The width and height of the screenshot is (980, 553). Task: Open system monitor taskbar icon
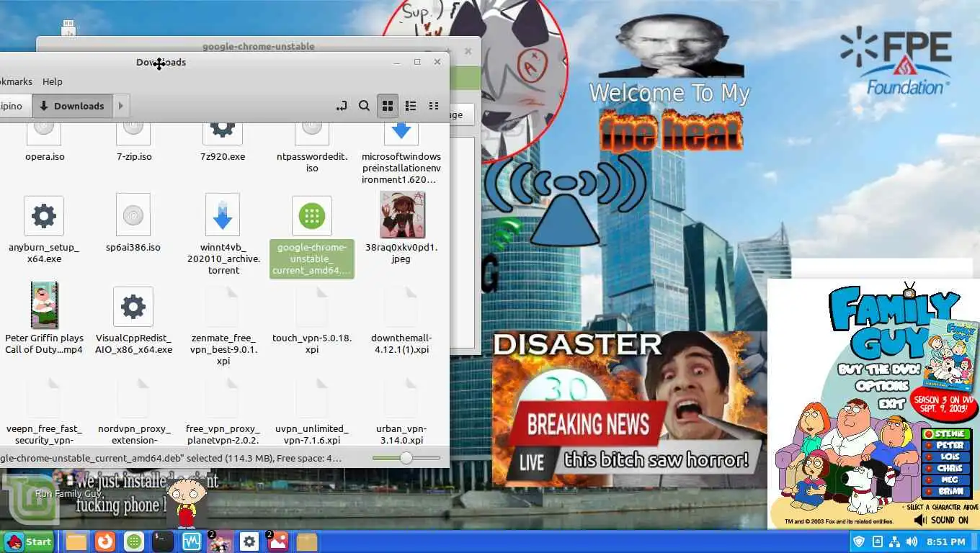pos(192,541)
